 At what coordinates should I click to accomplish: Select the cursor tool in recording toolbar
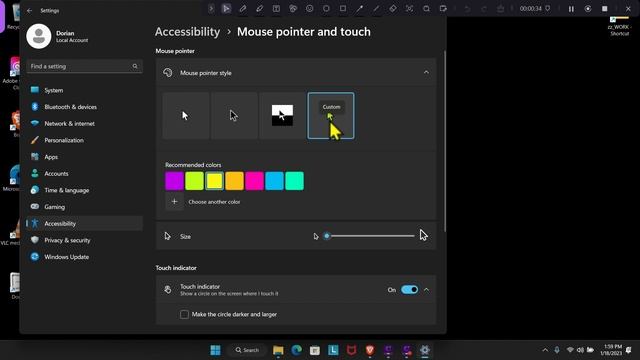[x=226, y=9]
